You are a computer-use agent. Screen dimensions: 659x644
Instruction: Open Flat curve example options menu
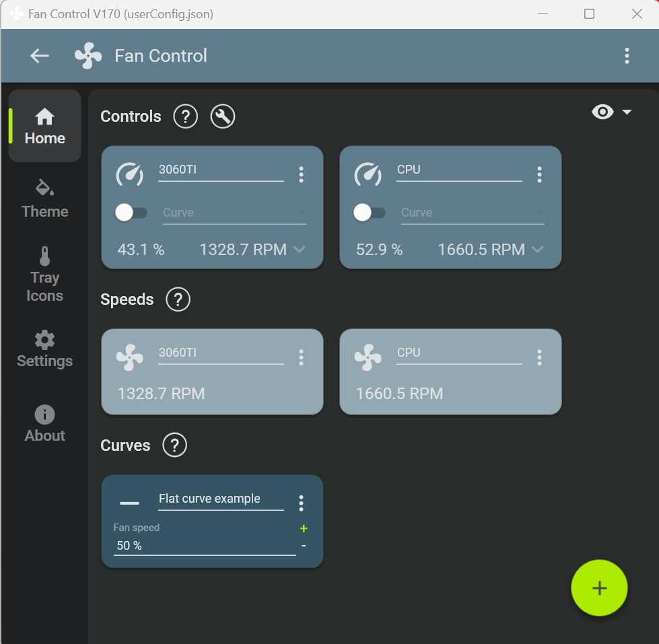tap(301, 503)
